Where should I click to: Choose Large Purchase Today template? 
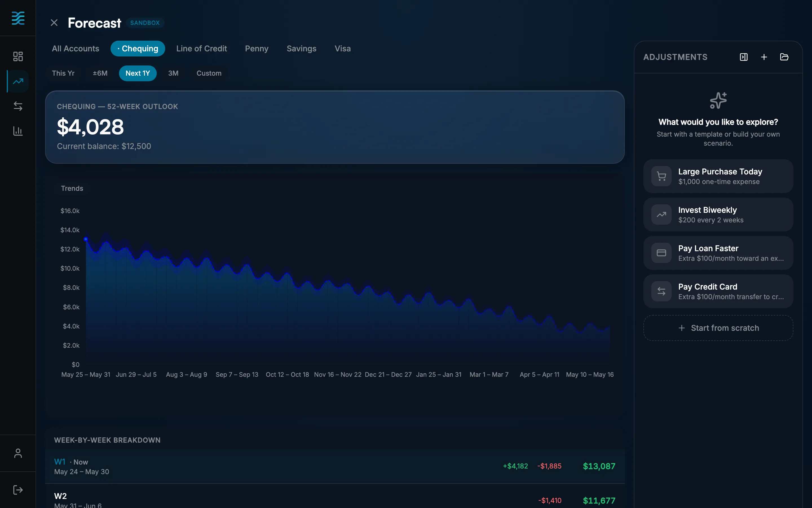718,176
